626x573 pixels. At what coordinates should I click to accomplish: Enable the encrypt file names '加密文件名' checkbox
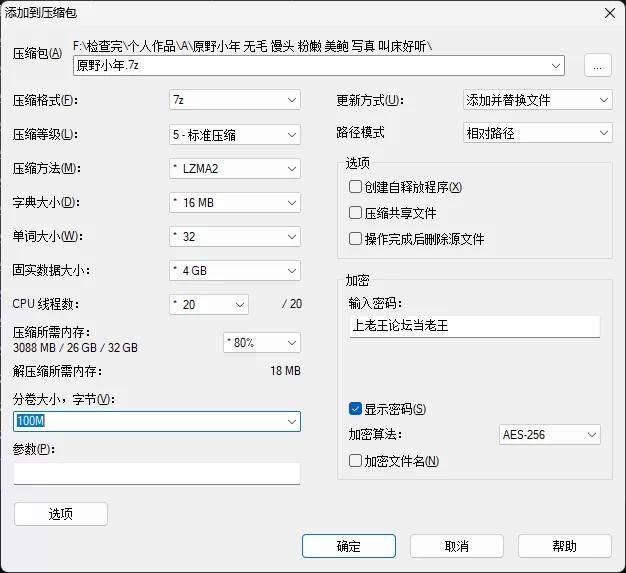[x=355, y=461]
